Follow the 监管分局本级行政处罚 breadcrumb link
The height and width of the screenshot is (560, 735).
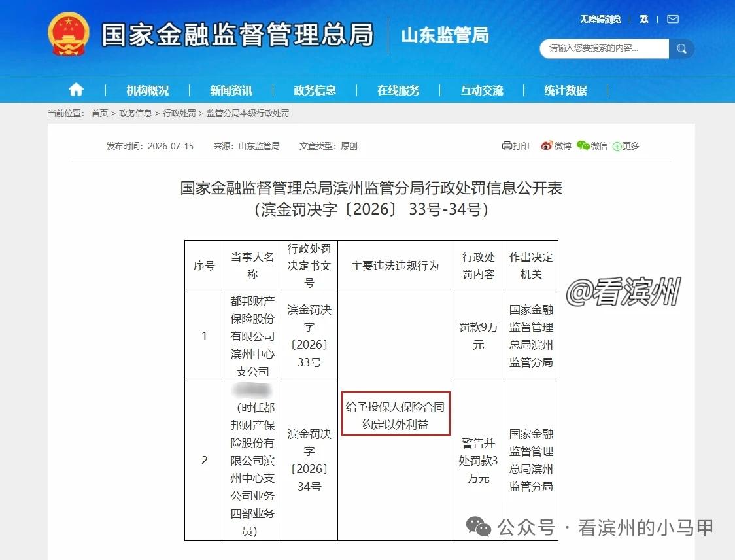[248, 113]
